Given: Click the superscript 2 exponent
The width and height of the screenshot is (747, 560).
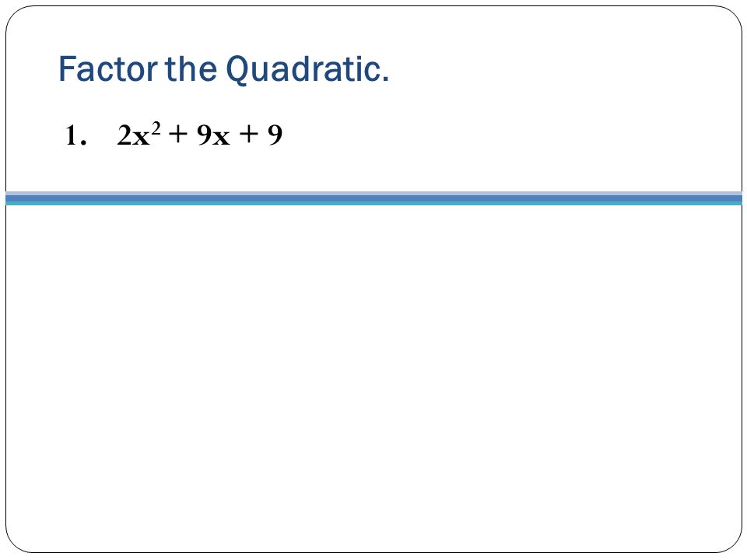Looking at the screenshot, I should tap(156, 128).
